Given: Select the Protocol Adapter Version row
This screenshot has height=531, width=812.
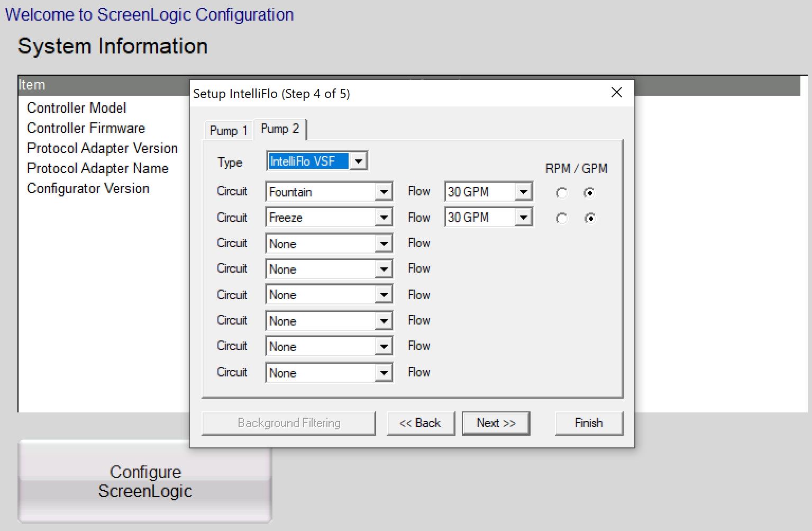Looking at the screenshot, I should 102,148.
